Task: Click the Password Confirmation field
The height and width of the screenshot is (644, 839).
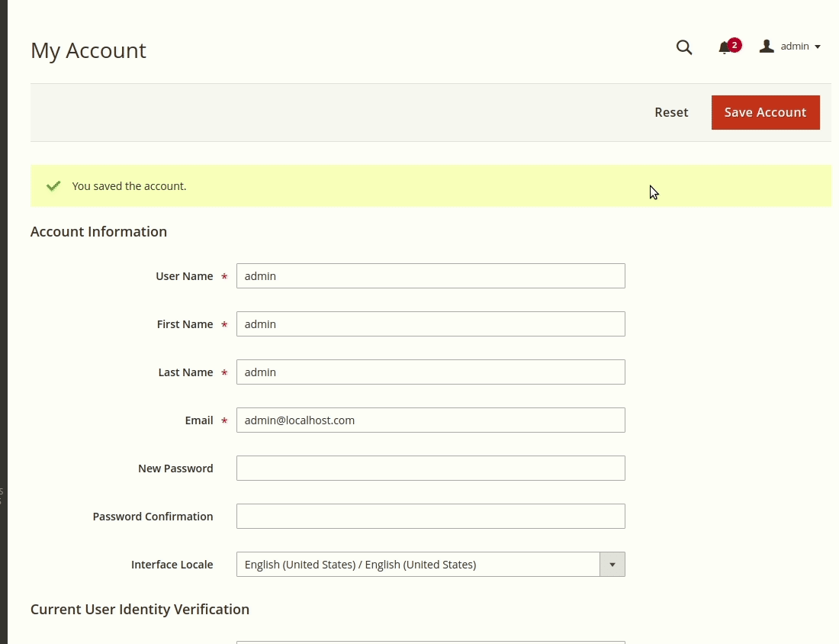Action: coord(430,516)
